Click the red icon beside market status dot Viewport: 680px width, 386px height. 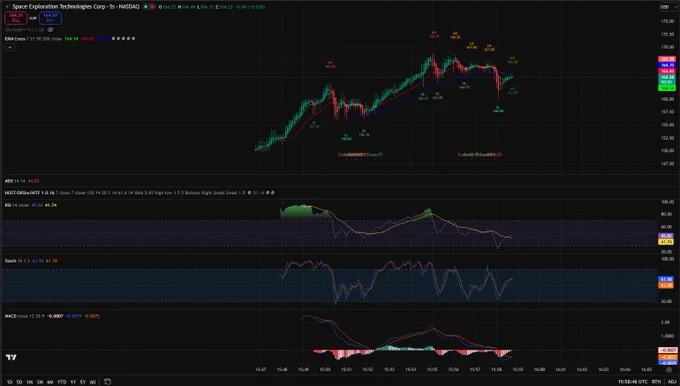click(x=153, y=7)
